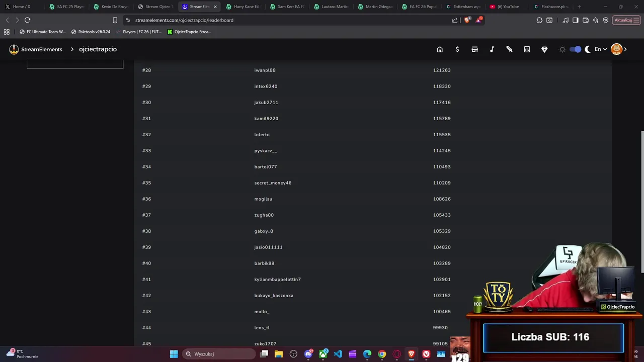The image size is (644, 362).
Task: Open Brave Wallet icon in toolbar
Action: [x=586, y=20]
